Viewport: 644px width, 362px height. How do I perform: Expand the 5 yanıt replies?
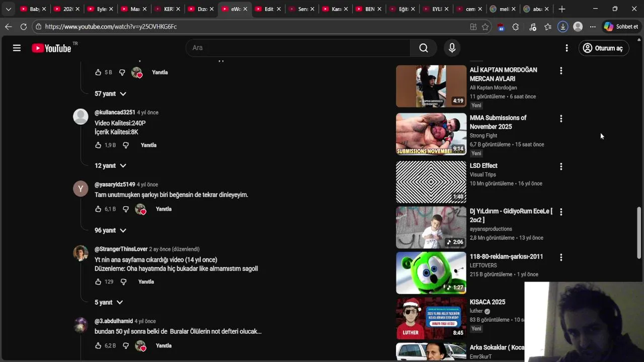coord(109,303)
